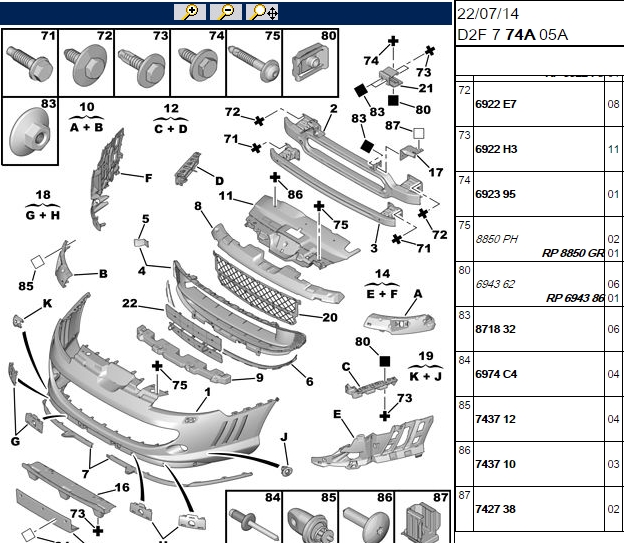Click diagram code D2F 7 74A 05A
624x543 pixels.
(x=513, y=35)
